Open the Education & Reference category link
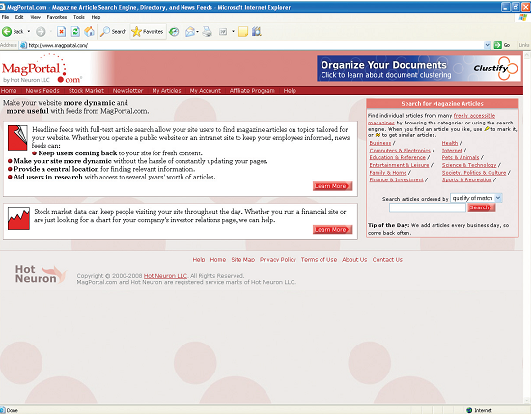532x414 pixels. tap(397, 157)
